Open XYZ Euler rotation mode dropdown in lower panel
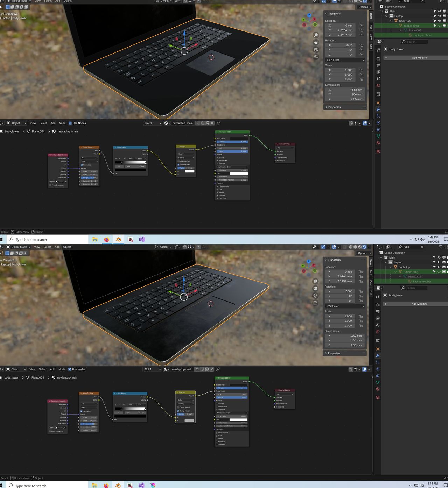The width and height of the screenshot is (448, 488). click(x=345, y=306)
